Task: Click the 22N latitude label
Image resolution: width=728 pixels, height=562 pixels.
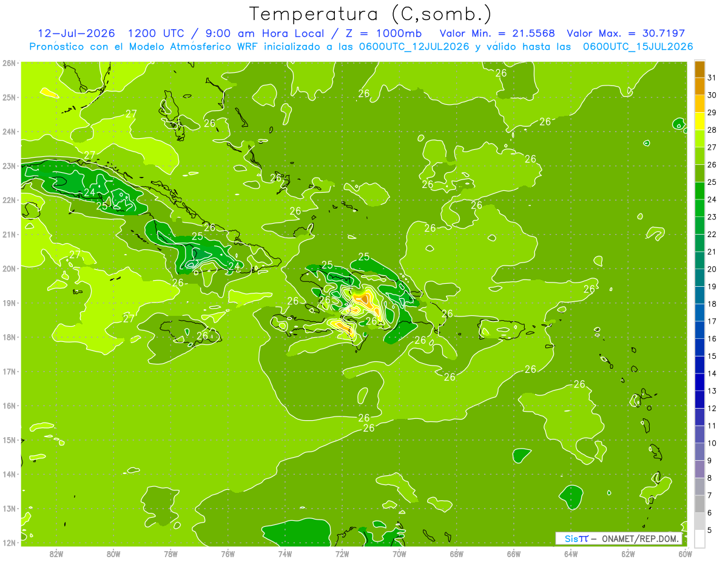Action: [x=9, y=200]
